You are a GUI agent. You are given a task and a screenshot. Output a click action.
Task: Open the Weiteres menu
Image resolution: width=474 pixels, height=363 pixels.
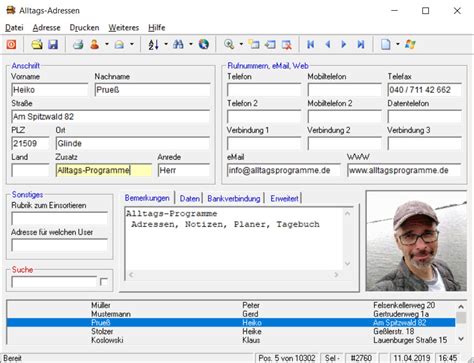click(123, 28)
